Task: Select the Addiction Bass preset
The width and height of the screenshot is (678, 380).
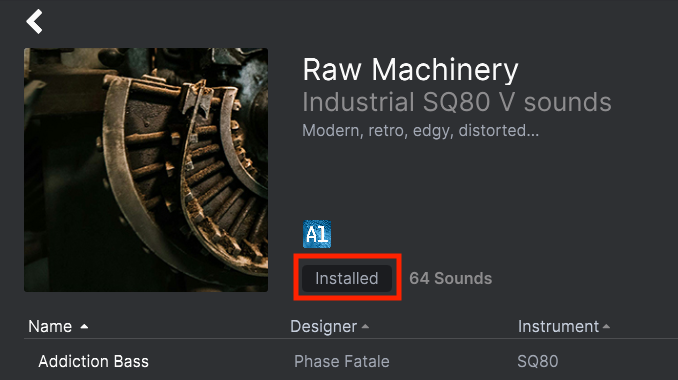Action: (93, 361)
